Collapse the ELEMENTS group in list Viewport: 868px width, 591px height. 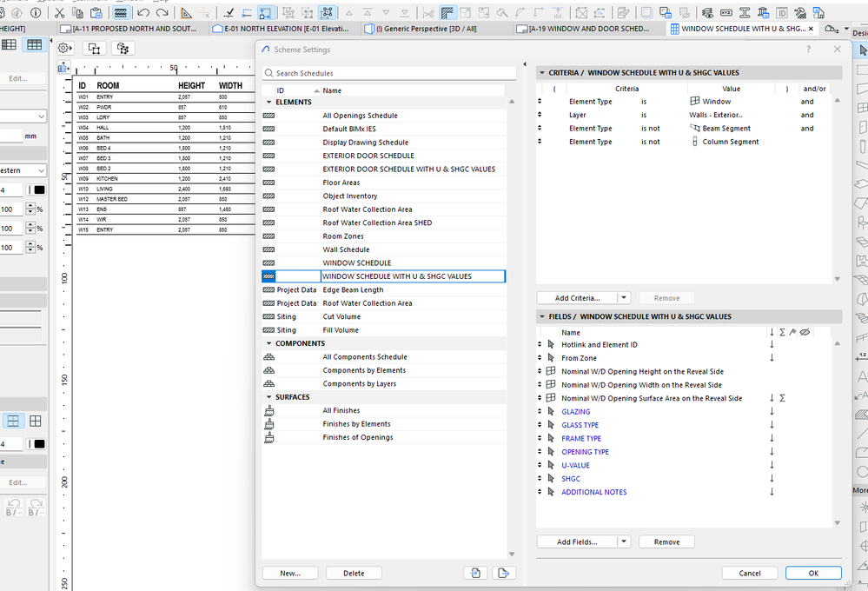(x=269, y=103)
